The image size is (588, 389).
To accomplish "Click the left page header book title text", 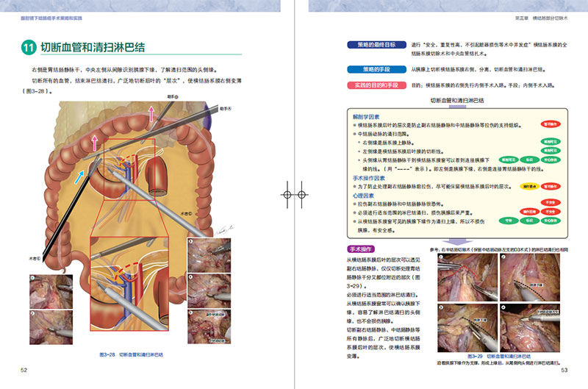I will (x=51, y=18).
